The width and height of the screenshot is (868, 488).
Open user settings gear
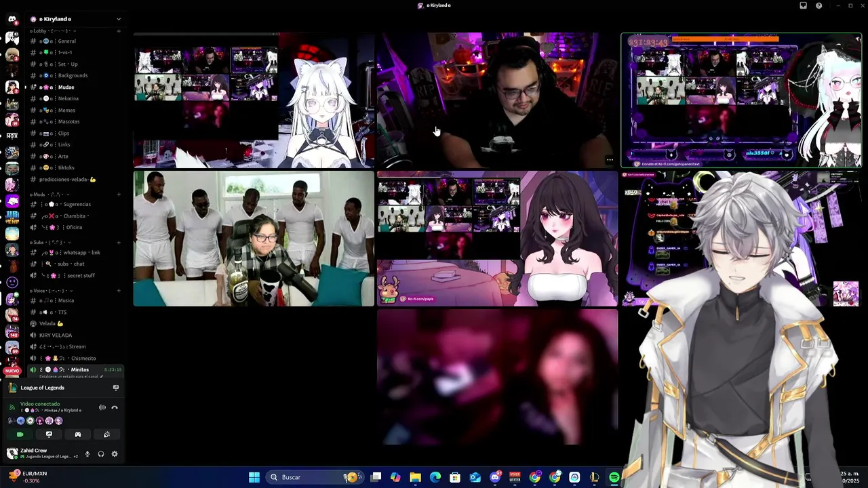(114, 454)
